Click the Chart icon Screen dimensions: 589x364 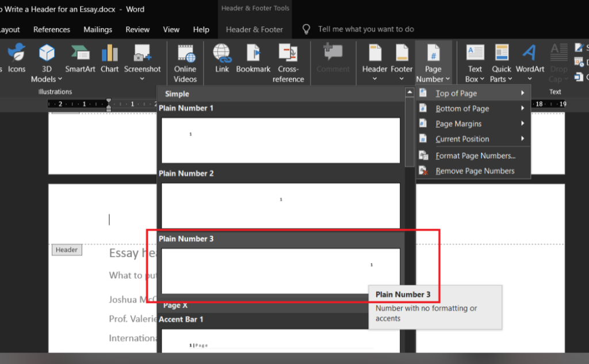click(109, 54)
